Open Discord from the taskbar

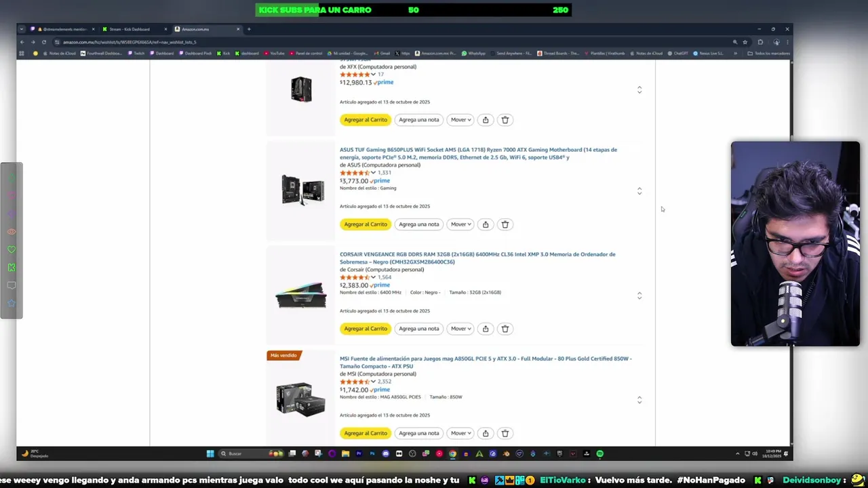(x=386, y=453)
